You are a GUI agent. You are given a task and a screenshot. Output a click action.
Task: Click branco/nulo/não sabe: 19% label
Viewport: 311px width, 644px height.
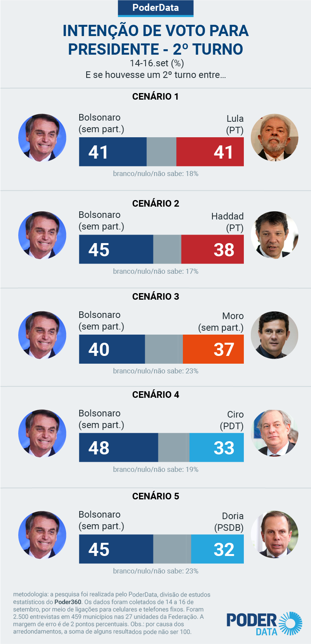click(x=156, y=470)
